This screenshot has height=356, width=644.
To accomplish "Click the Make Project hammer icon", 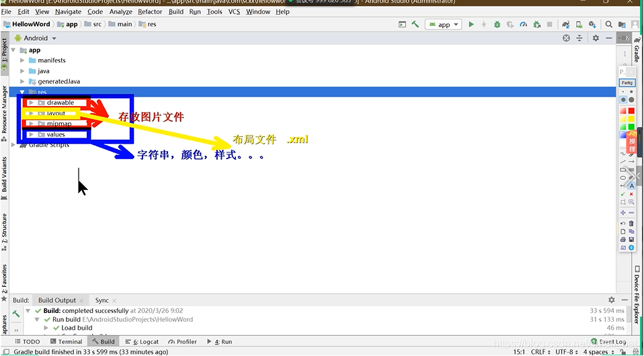I will click(x=415, y=24).
